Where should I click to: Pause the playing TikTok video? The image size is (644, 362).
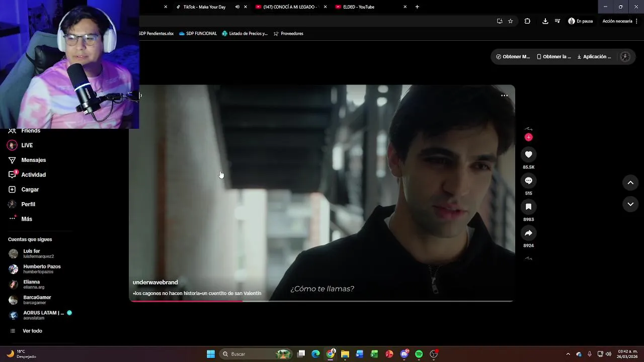[322, 194]
